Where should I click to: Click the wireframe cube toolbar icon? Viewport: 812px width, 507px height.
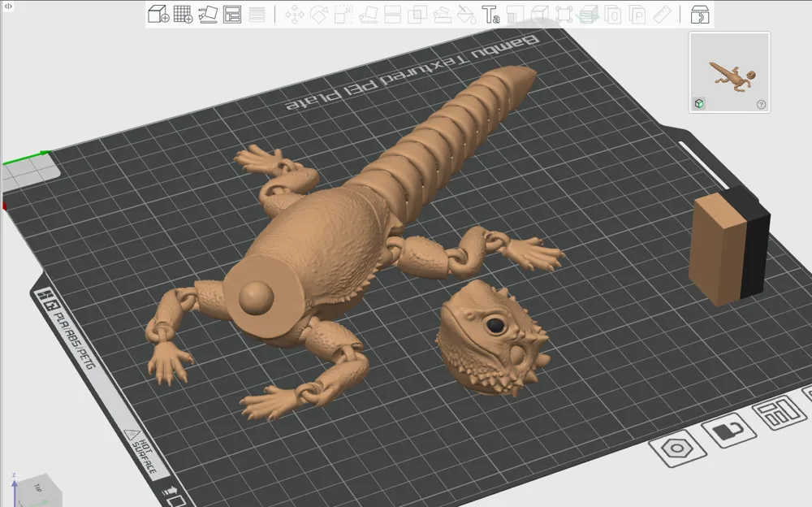point(539,15)
